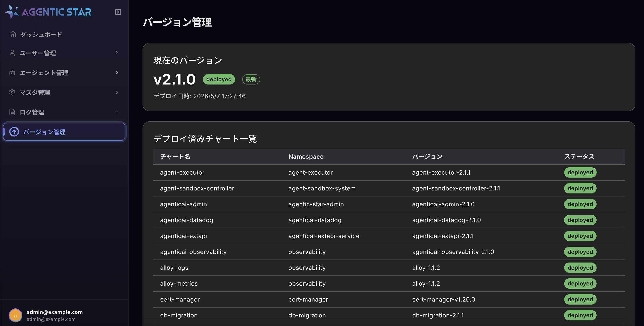Select the alloy-logs chart name
644x326 pixels.
[x=174, y=267]
